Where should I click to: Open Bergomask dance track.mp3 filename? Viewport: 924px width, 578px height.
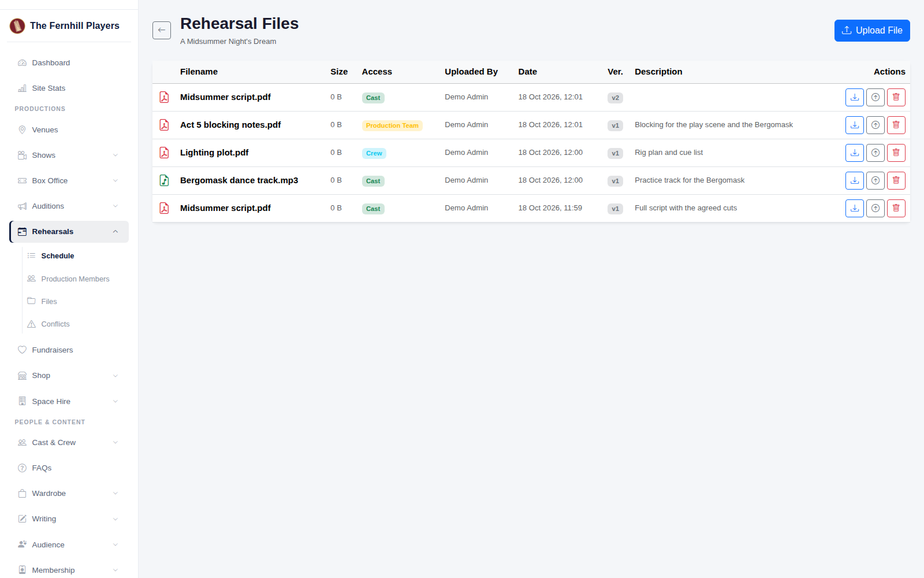click(239, 180)
